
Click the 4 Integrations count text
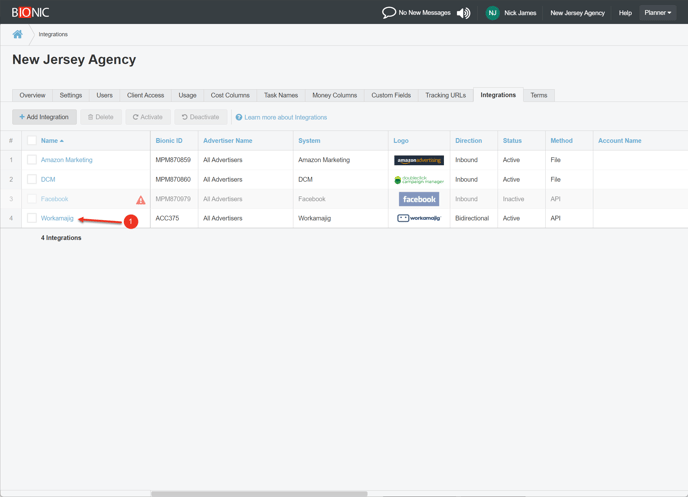[x=61, y=238]
